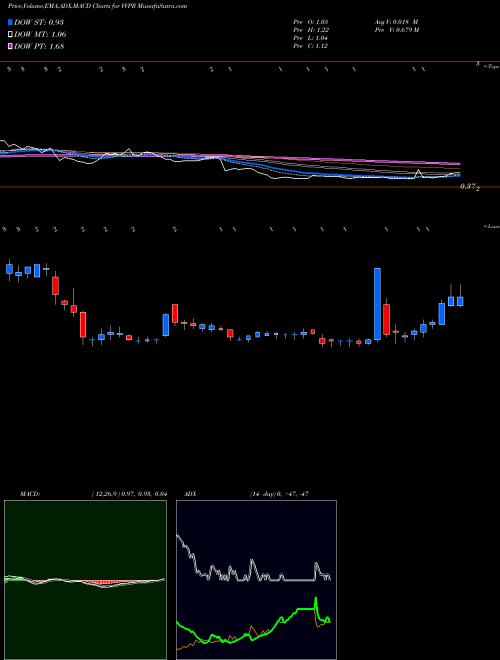The width and height of the screenshot is (500, 660).
Task: Click the 0.37 price level label
Action: 468,186
